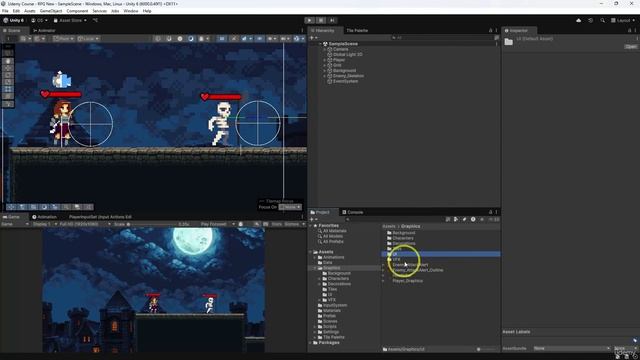
Task: Click the Hierarchy add (+) button
Action: coord(313,38)
